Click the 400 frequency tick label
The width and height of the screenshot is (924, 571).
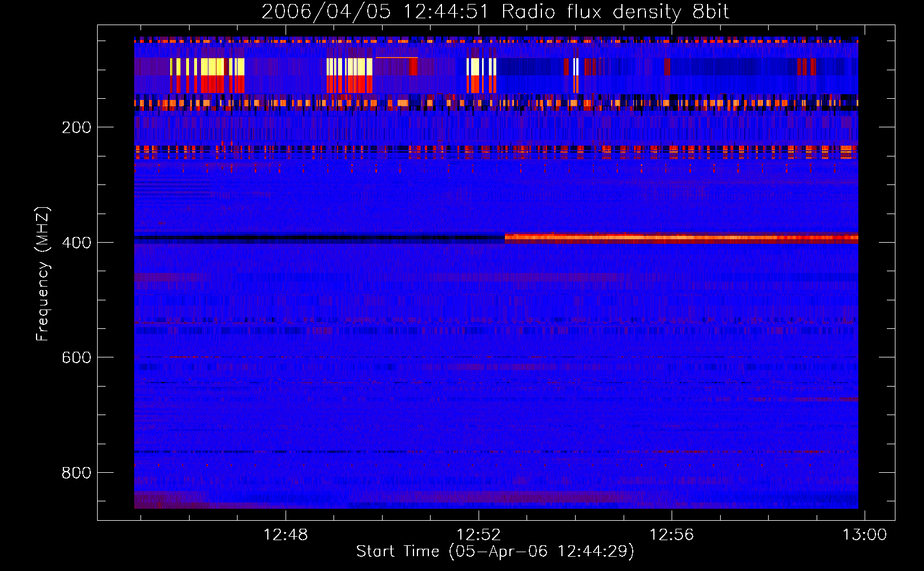tap(77, 243)
